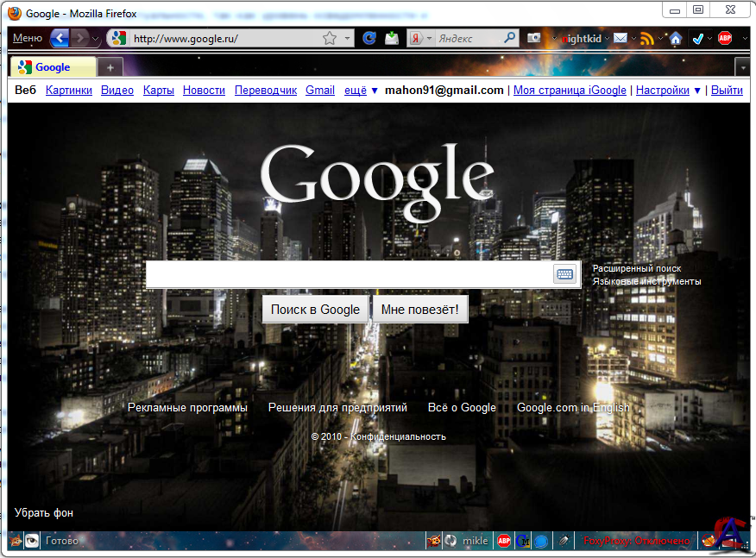This screenshot has width=756, height=558.
Task: Click the mail envelope icon in the toolbar
Action: [x=620, y=38]
